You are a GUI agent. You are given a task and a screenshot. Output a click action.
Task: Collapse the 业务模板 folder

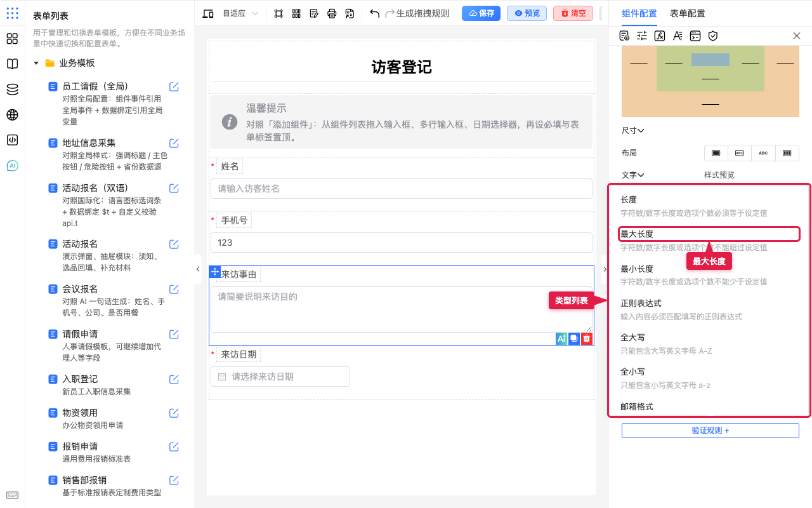pyautogui.click(x=36, y=63)
